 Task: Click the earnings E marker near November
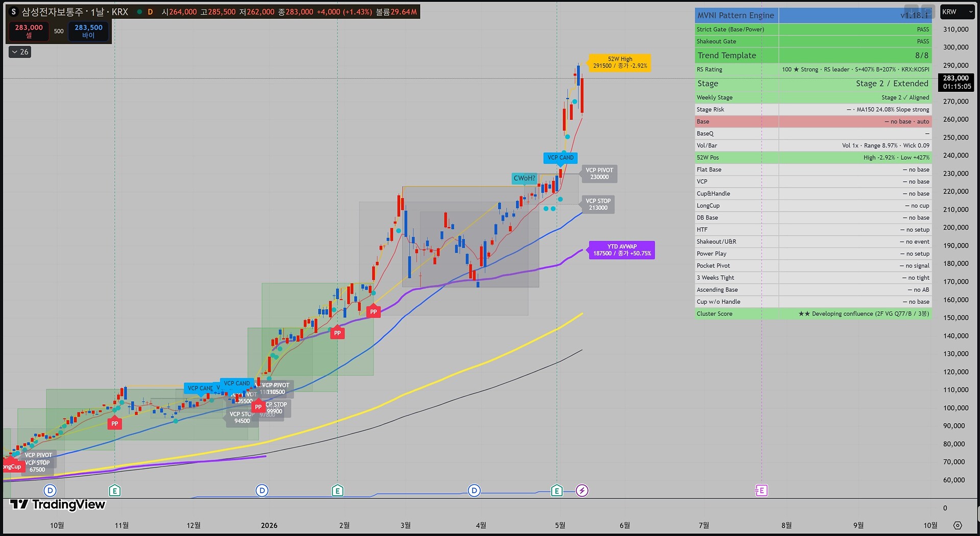tap(115, 491)
